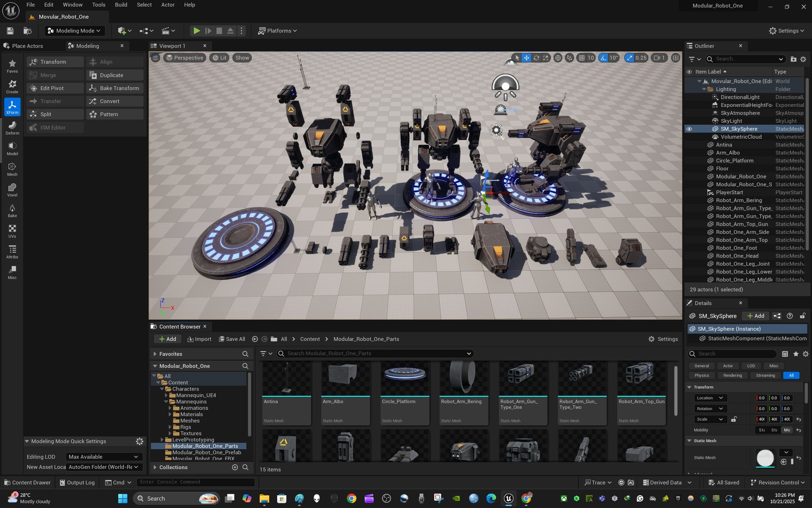
Task: Open the UVs tools category
Action: pyautogui.click(x=12, y=231)
